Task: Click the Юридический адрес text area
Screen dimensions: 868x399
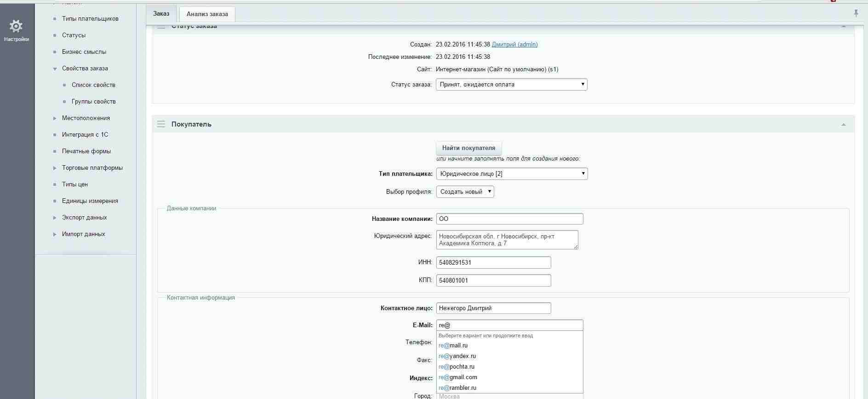Action: 507,240
